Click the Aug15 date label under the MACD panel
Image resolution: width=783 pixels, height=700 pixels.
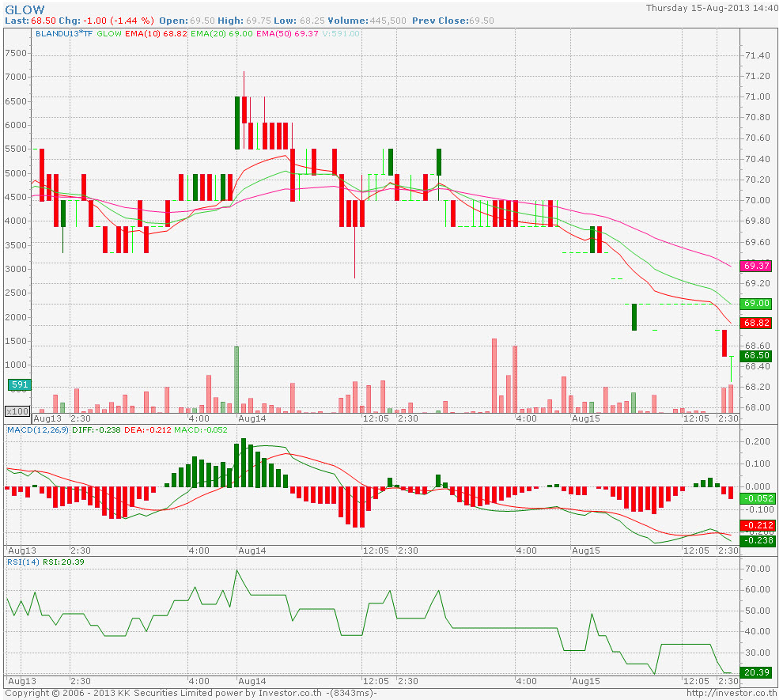(x=586, y=551)
